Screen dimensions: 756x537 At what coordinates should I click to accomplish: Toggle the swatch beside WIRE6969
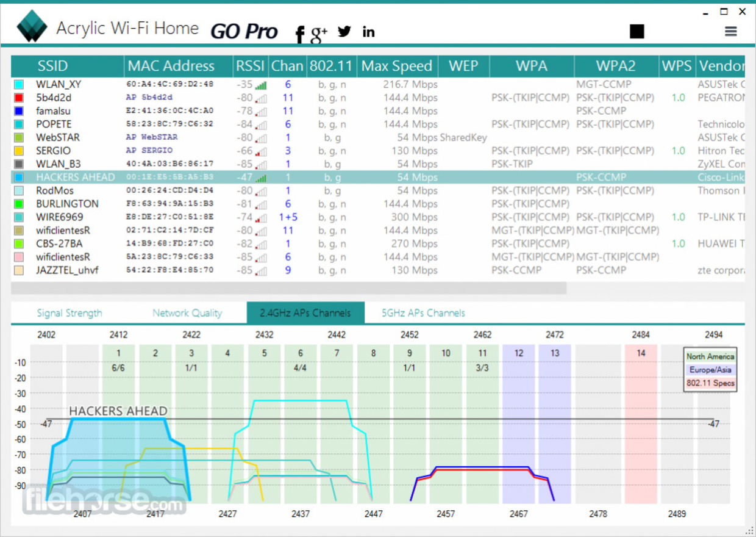(18, 217)
